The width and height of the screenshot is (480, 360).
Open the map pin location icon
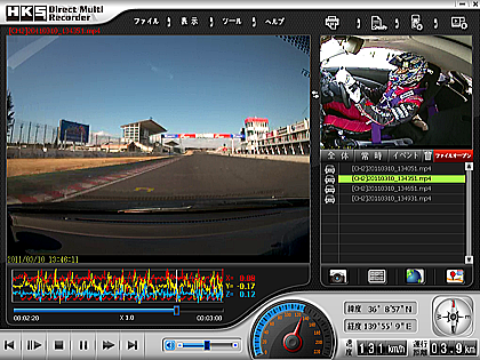(455, 276)
